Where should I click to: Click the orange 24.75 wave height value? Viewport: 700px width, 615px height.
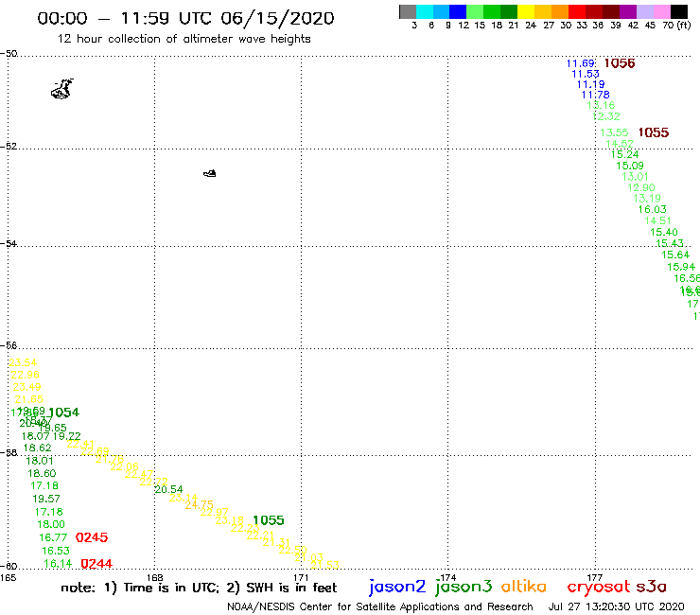(199, 505)
